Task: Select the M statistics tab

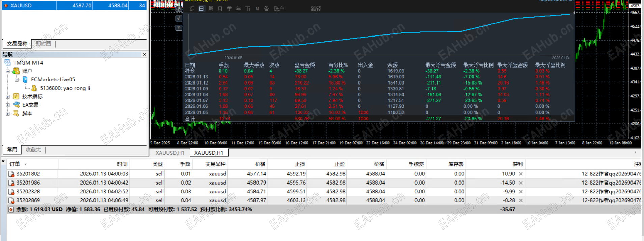Action: point(257,9)
